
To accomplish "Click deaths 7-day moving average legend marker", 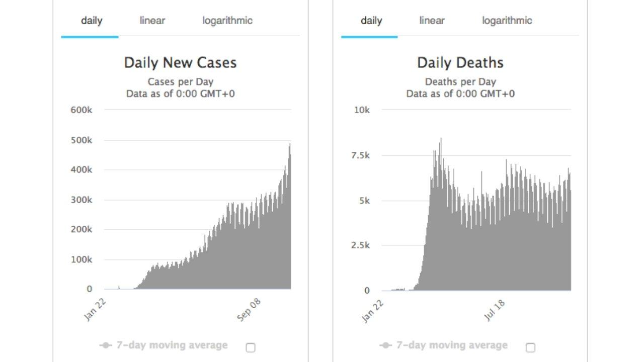I will coord(386,345).
